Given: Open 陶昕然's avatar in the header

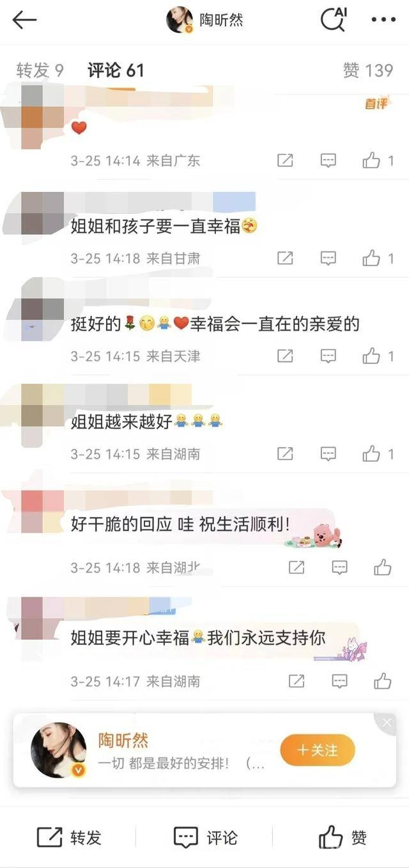Looking at the screenshot, I should pos(180,20).
